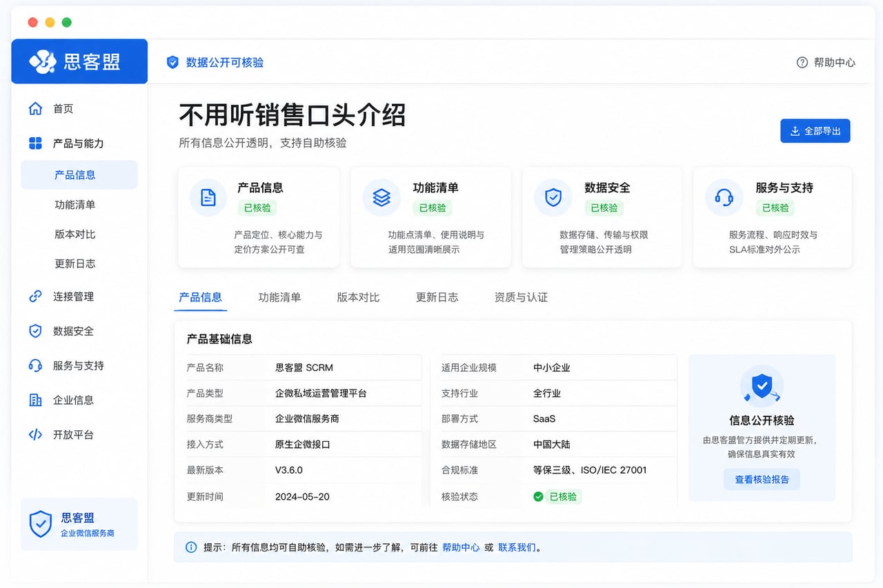This screenshot has height=588, width=883.
Task: Select the 产品信息 tab
Action: [x=200, y=297]
